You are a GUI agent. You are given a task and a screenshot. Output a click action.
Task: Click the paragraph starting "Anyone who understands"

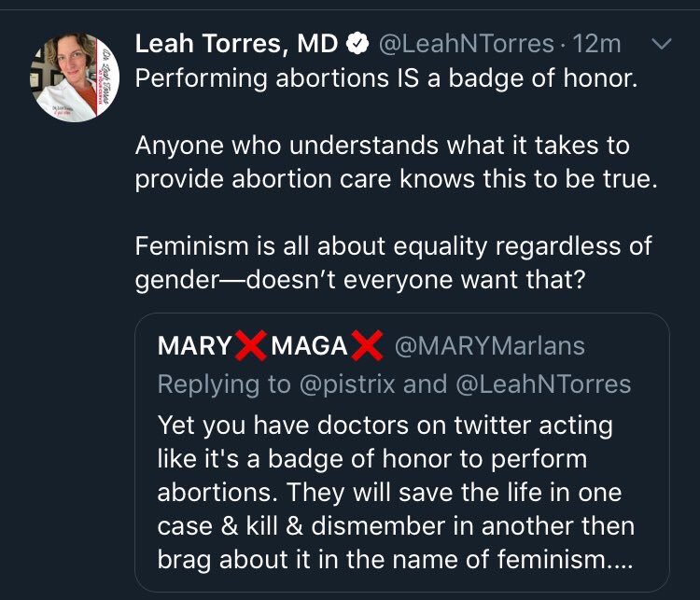[x=396, y=162]
